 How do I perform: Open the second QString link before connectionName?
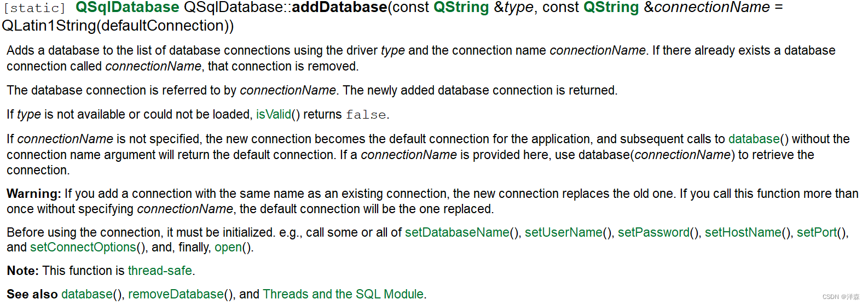[x=611, y=8]
